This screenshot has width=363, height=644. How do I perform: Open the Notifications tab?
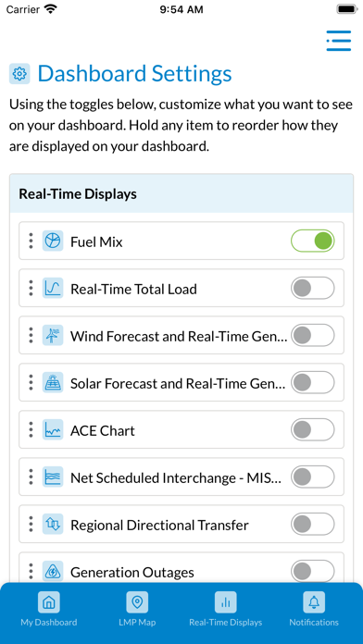coord(314,609)
